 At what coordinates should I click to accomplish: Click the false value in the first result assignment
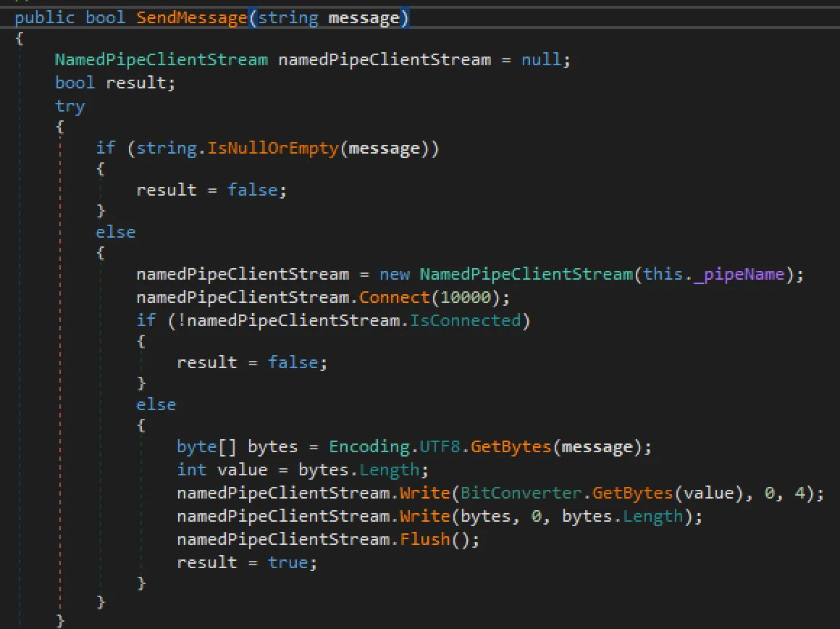point(254,189)
